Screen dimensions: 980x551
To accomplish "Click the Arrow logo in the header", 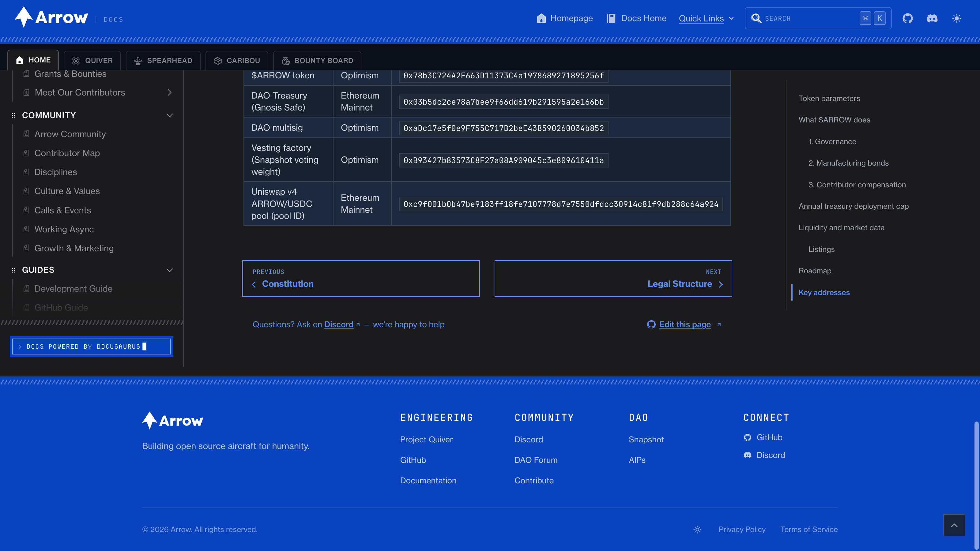I will pyautogui.click(x=51, y=17).
